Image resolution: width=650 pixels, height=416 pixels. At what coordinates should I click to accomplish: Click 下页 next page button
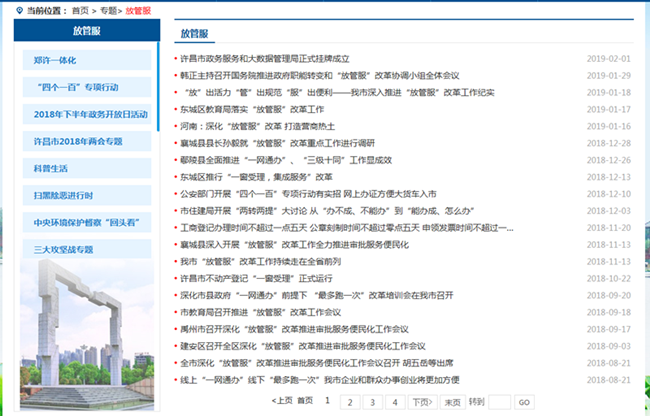(421, 402)
